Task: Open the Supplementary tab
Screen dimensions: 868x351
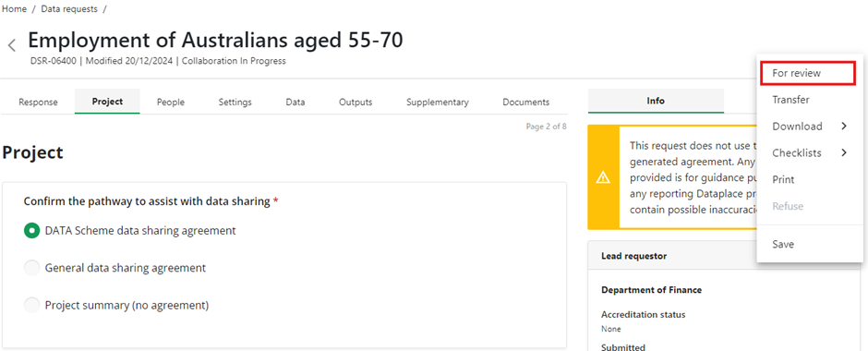Action: 438,102
